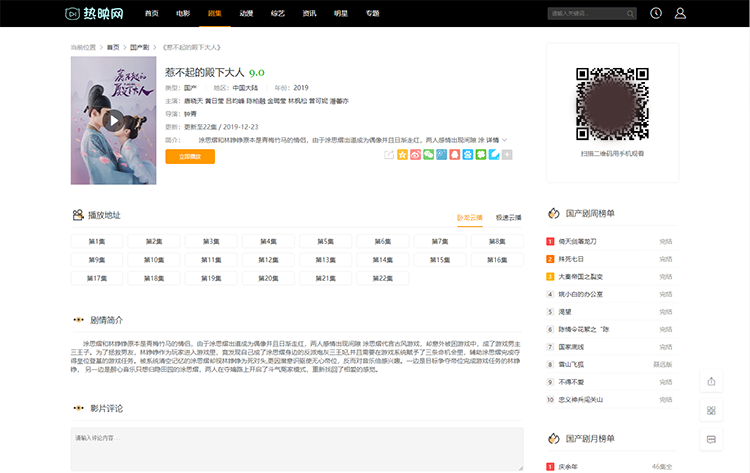Open episode 第9集
The width and height of the screenshot is (750, 473).
[97, 260]
